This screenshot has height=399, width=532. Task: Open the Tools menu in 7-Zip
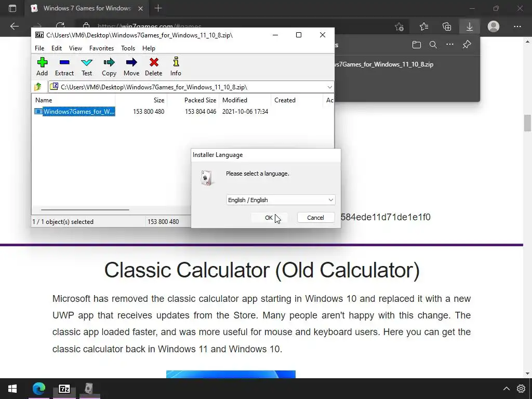click(x=128, y=48)
